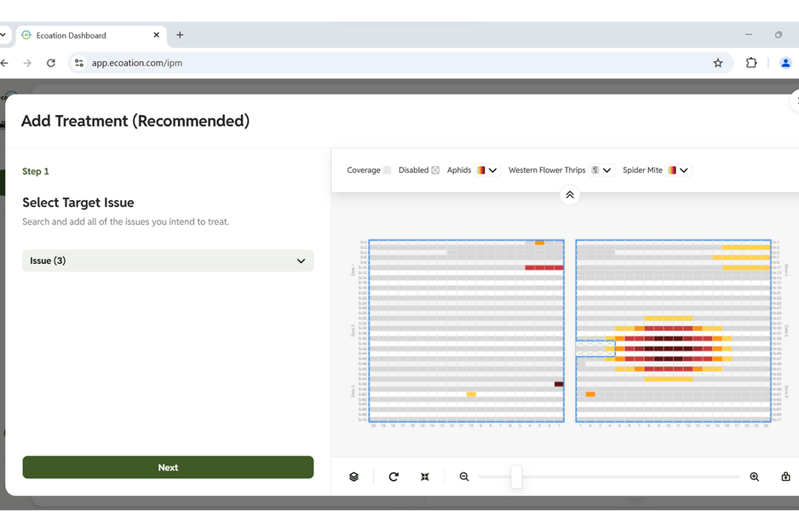
Task: Open browser extensions puzzle icon
Action: [x=751, y=63]
